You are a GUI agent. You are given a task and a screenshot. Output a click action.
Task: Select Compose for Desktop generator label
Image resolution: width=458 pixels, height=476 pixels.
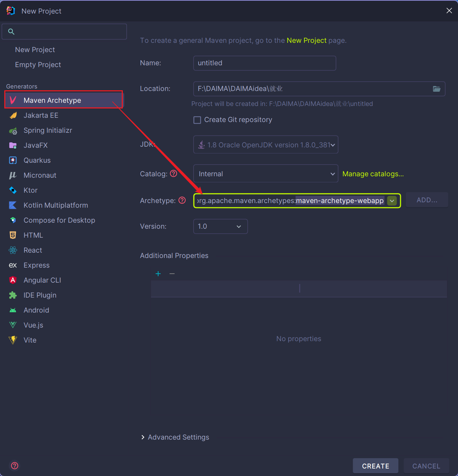[59, 220]
